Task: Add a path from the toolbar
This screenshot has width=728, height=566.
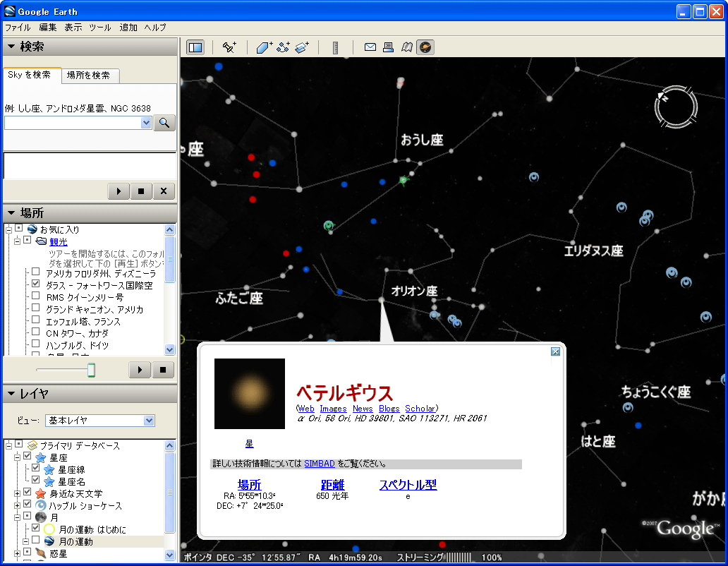Action: [283, 47]
